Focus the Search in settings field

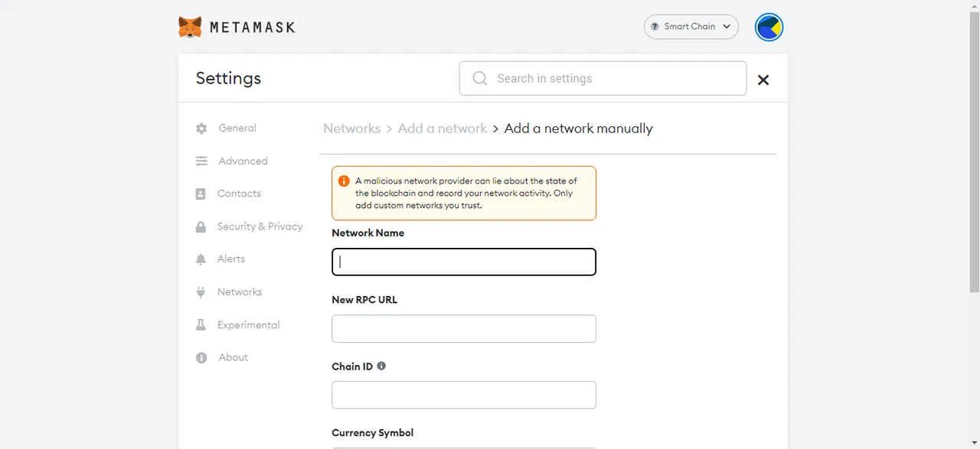(x=603, y=79)
